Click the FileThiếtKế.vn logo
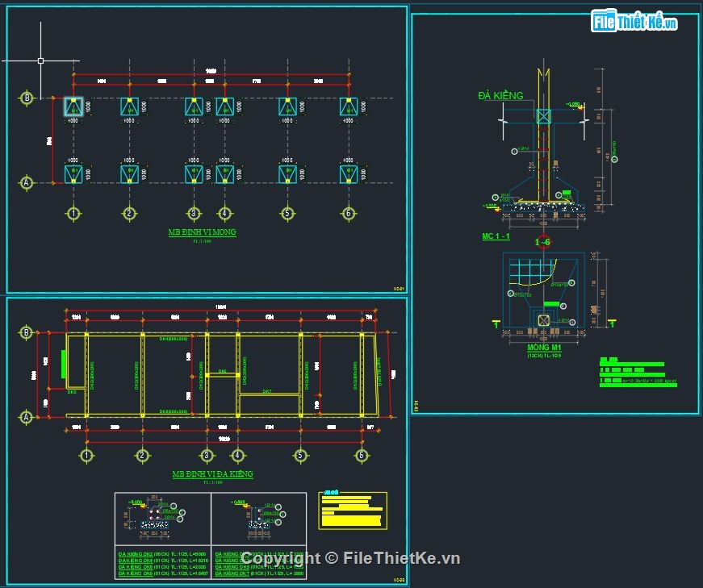The width and height of the screenshot is (703, 588). click(634, 21)
